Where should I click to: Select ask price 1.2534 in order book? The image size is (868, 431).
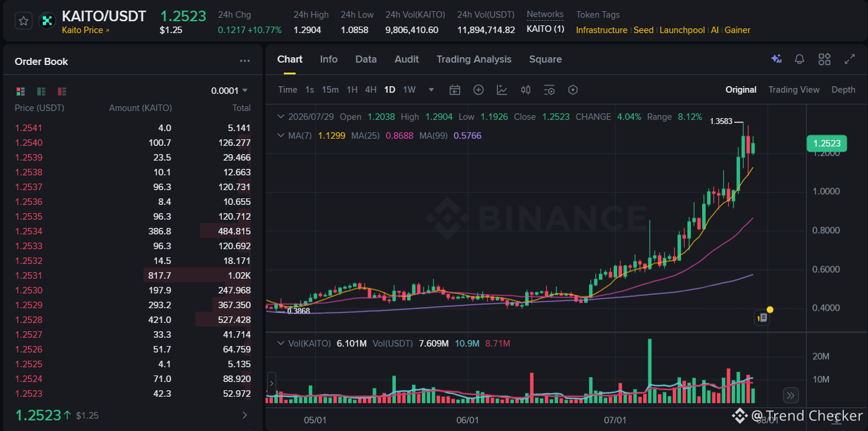(x=28, y=231)
